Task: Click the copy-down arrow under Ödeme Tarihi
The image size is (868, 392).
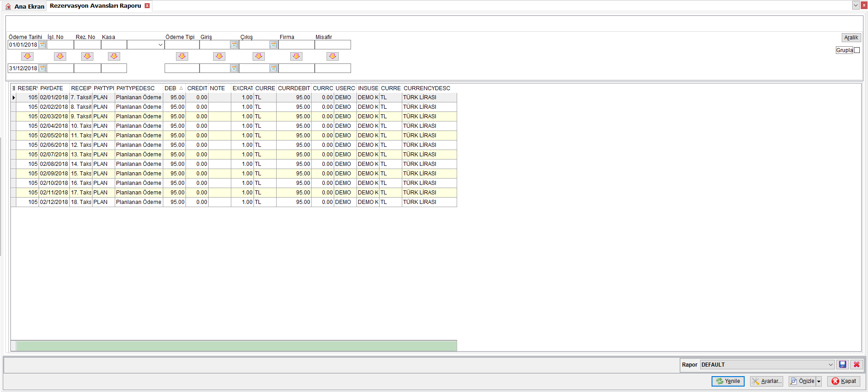Action: tap(27, 56)
